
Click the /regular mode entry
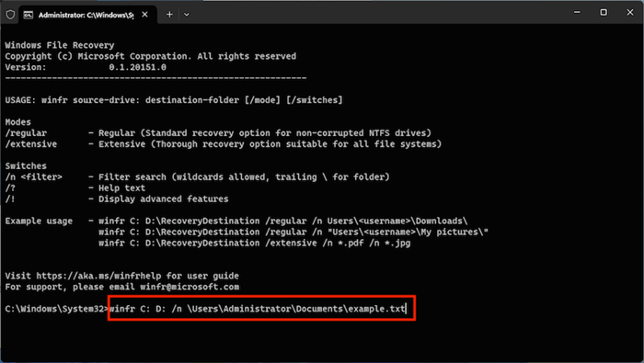click(26, 133)
